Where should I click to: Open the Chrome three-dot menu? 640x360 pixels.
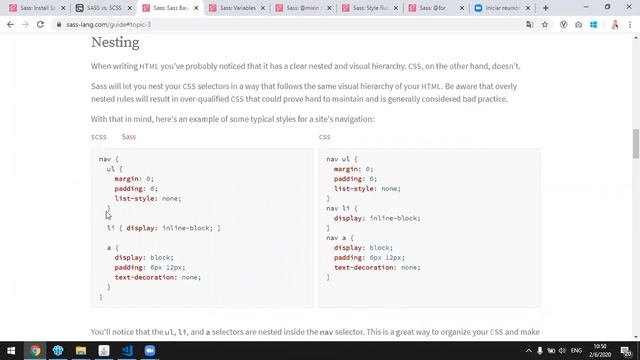[x=630, y=24]
